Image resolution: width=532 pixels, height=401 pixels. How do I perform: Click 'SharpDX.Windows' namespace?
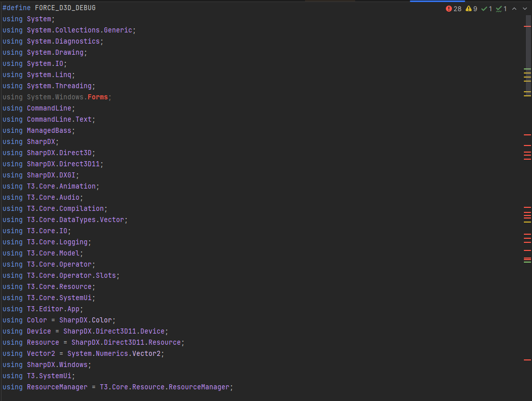(57, 364)
